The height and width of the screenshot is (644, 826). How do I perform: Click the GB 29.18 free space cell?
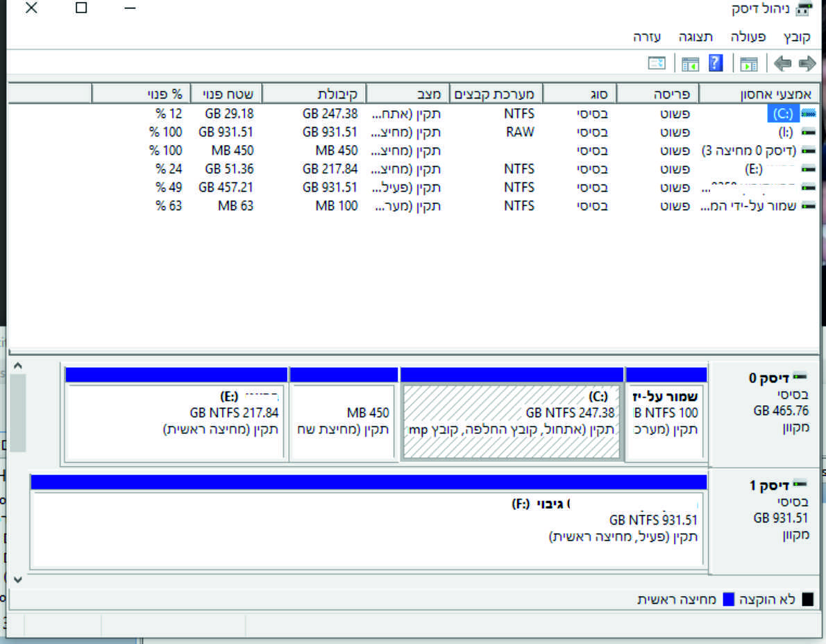coord(229,113)
